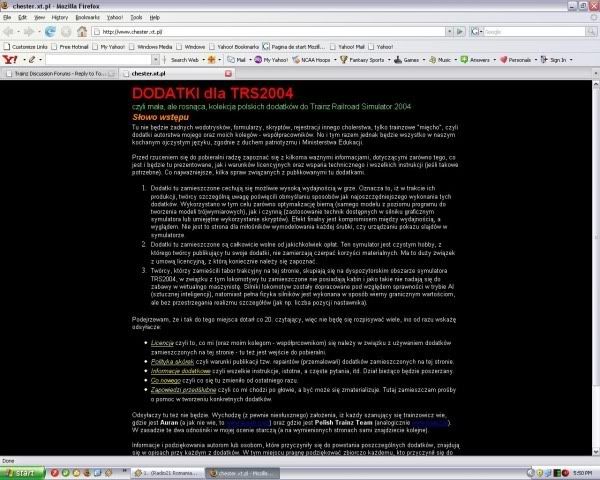Click the blue link after Pelish Trainz Team
The width and height of the screenshot is (600, 480).
point(429,423)
